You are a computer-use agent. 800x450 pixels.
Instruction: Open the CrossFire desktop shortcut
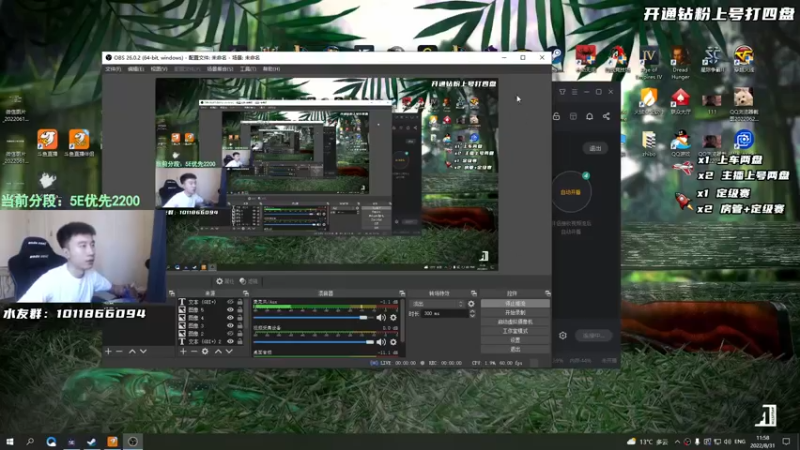pyautogui.click(x=743, y=59)
